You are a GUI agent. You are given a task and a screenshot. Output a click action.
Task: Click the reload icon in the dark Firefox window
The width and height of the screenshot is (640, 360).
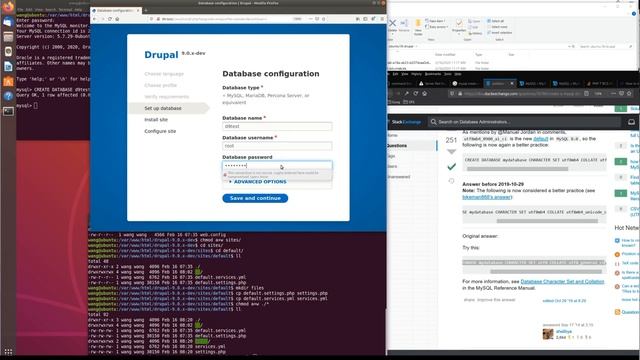(x=416, y=93)
